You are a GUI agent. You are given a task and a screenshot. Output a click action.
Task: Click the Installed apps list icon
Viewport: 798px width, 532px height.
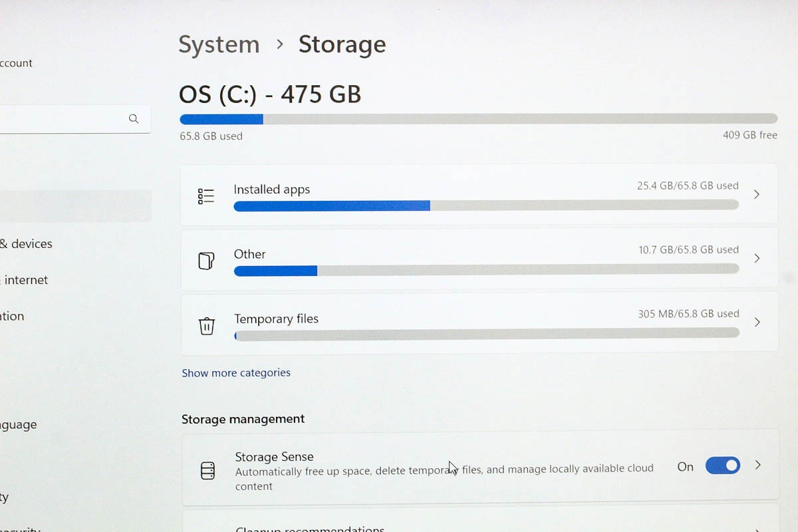(x=206, y=196)
